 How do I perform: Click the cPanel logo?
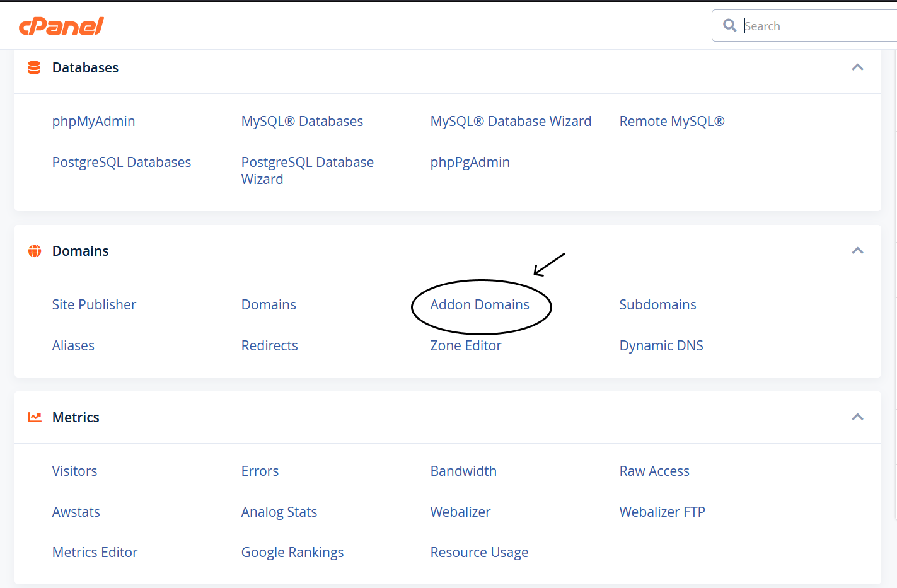[61, 26]
